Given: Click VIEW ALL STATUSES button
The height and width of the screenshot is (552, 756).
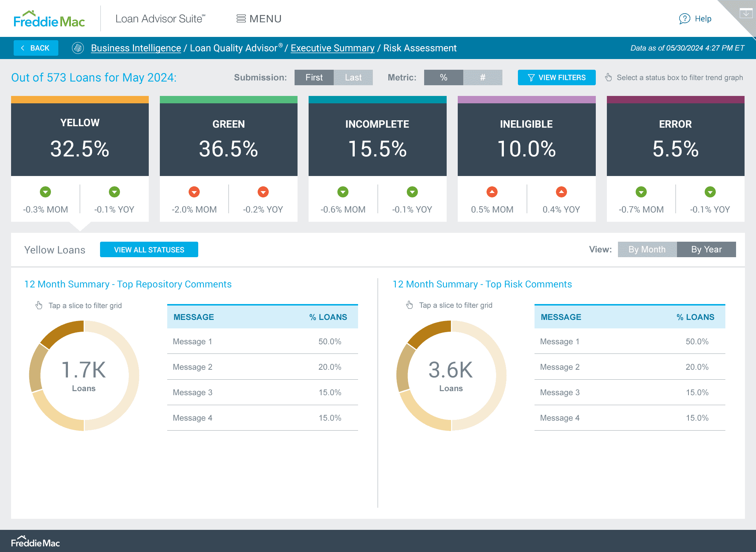Looking at the screenshot, I should (x=149, y=250).
